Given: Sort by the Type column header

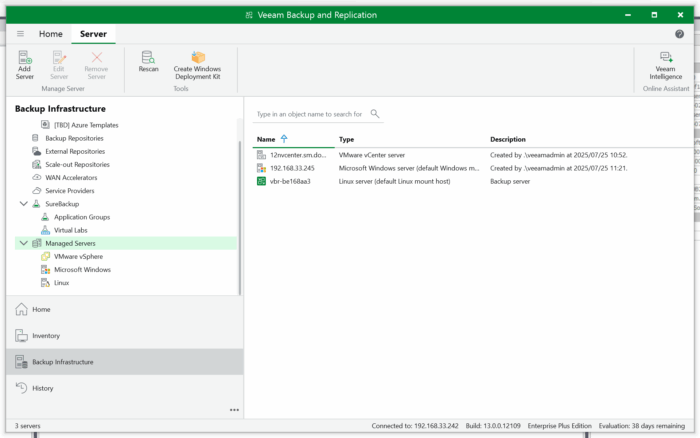Looking at the screenshot, I should tap(346, 139).
